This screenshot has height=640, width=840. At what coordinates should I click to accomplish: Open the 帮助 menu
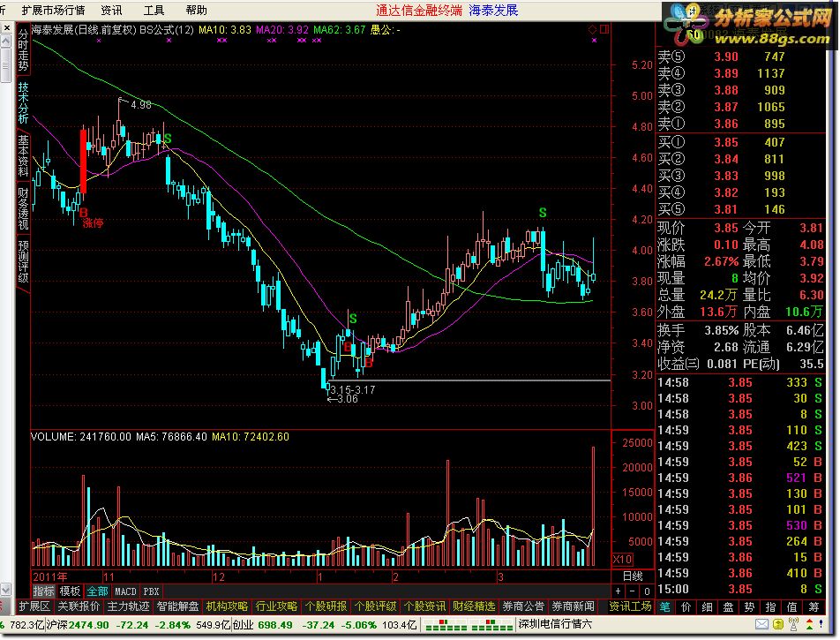click(x=196, y=11)
